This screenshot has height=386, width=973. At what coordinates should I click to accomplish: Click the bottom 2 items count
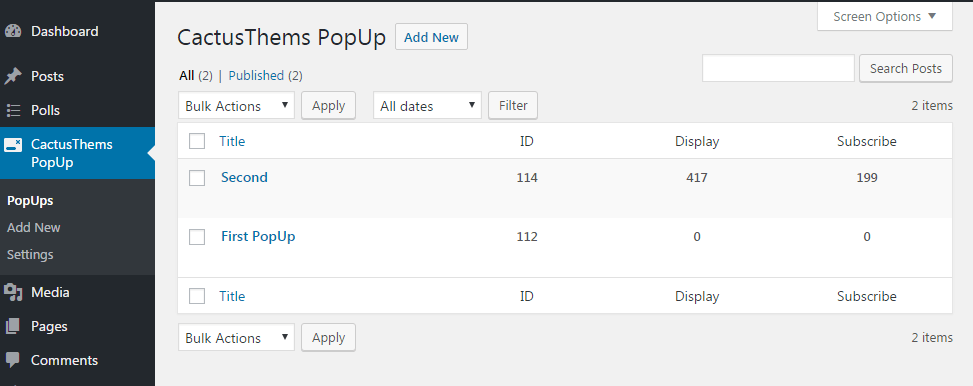tap(931, 338)
